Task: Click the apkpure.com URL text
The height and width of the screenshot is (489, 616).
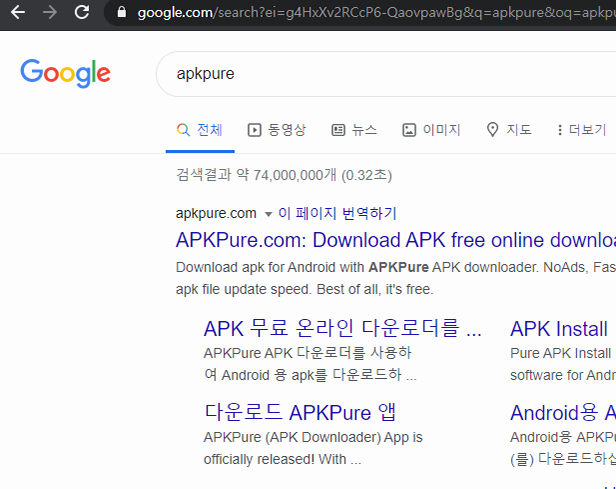Action: click(216, 214)
